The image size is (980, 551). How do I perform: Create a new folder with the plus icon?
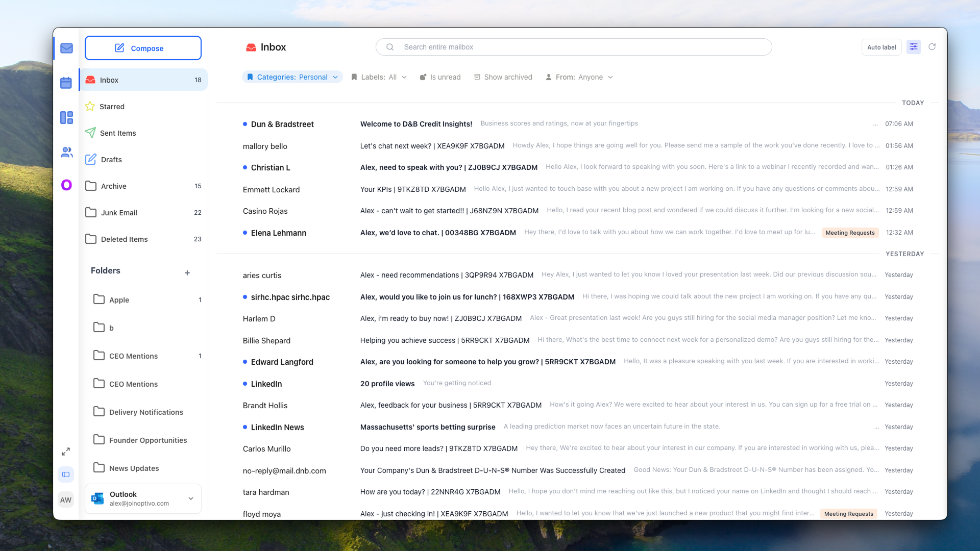(x=187, y=273)
